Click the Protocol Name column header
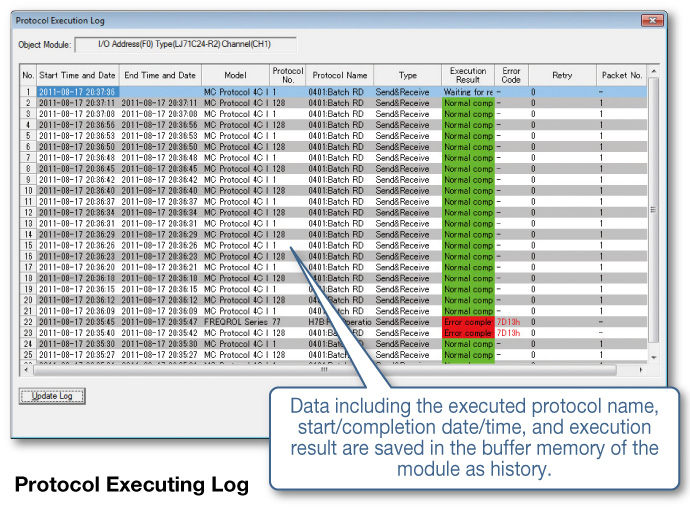690x510 pixels. pos(340,75)
